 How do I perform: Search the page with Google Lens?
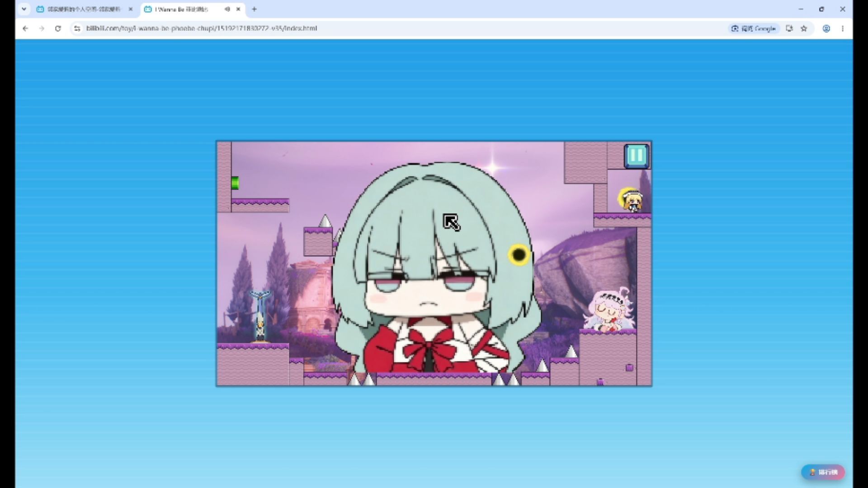click(754, 28)
